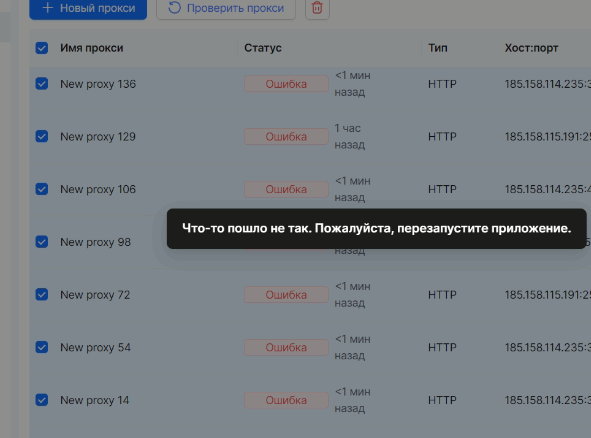
Task: Click "Ошибка" status badge for New proxy 106
Action: click(286, 189)
